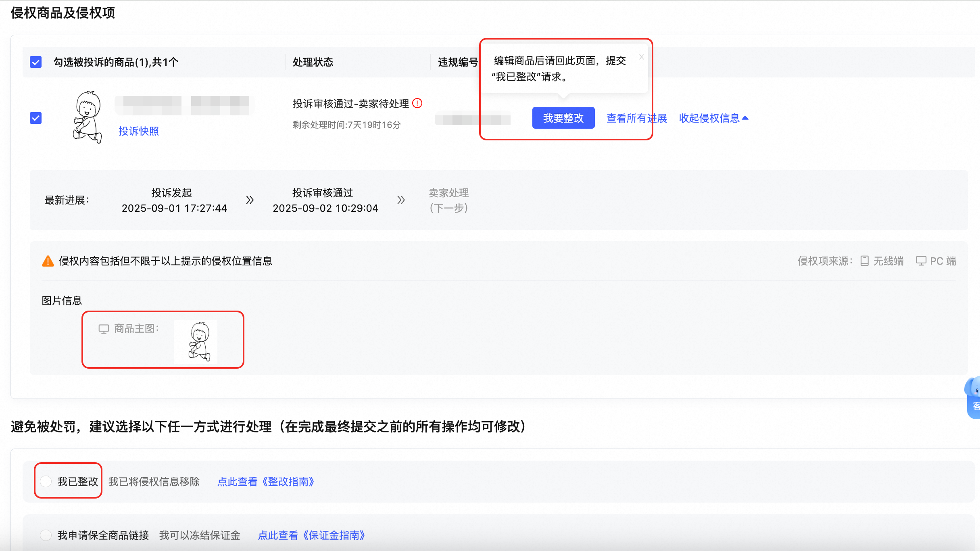
Task: Click the 违规编号 column header
Action: tap(458, 62)
